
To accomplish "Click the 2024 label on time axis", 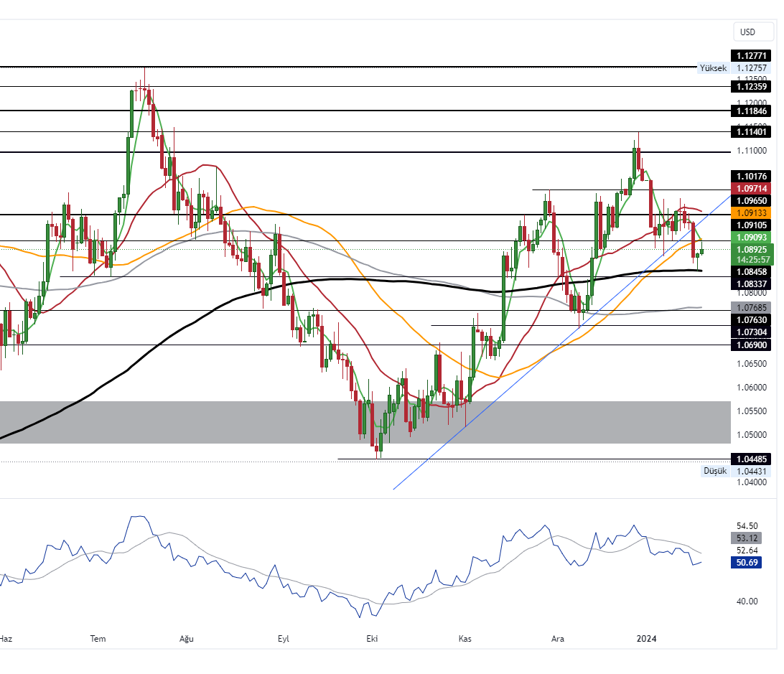I will 648,638.
